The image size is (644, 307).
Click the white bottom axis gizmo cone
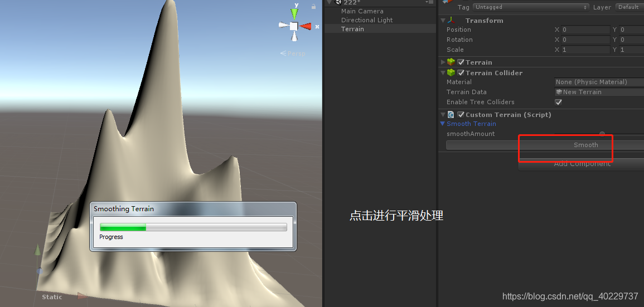(x=294, y=37)
